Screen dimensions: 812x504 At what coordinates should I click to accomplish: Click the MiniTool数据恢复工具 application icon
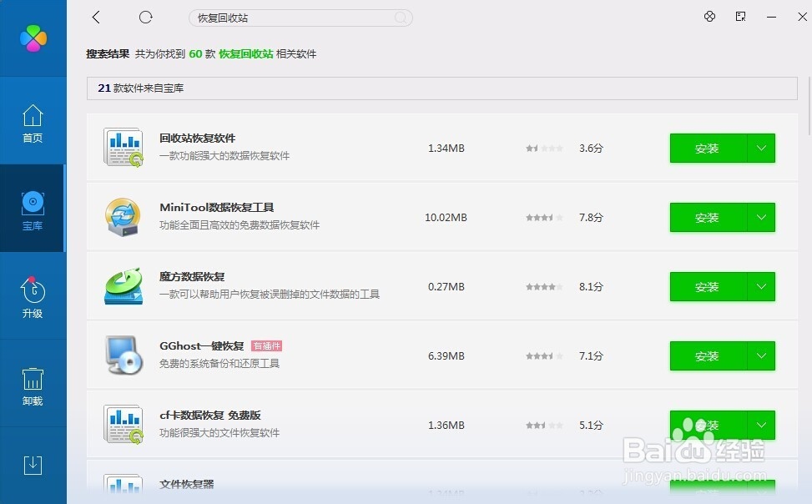click(x=123, y=217)
